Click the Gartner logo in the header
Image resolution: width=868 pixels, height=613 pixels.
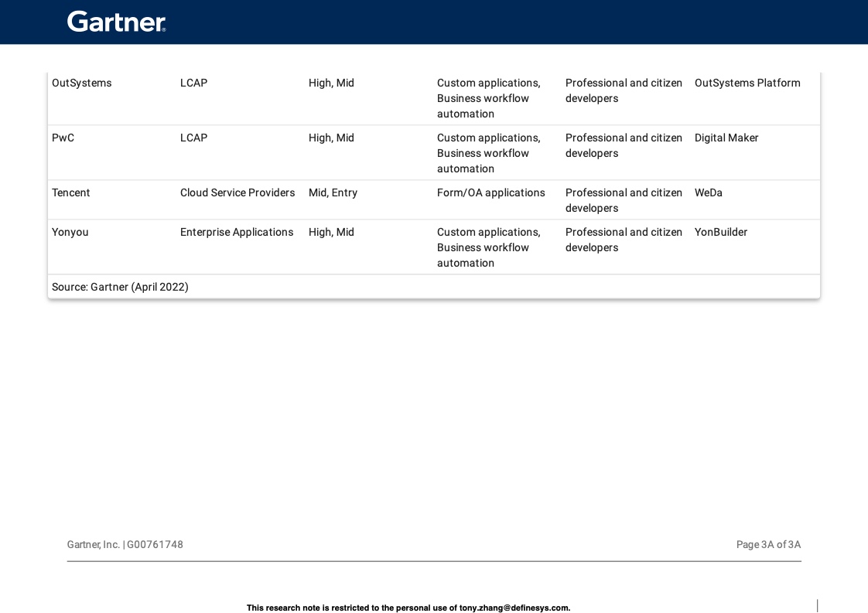coord(117,22)
